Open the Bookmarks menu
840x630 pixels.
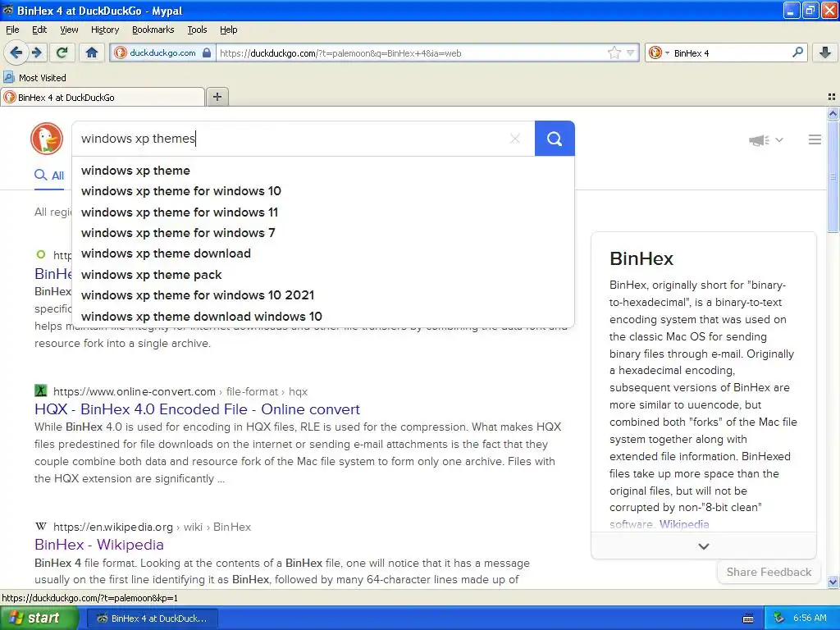(x=153, y=30)
